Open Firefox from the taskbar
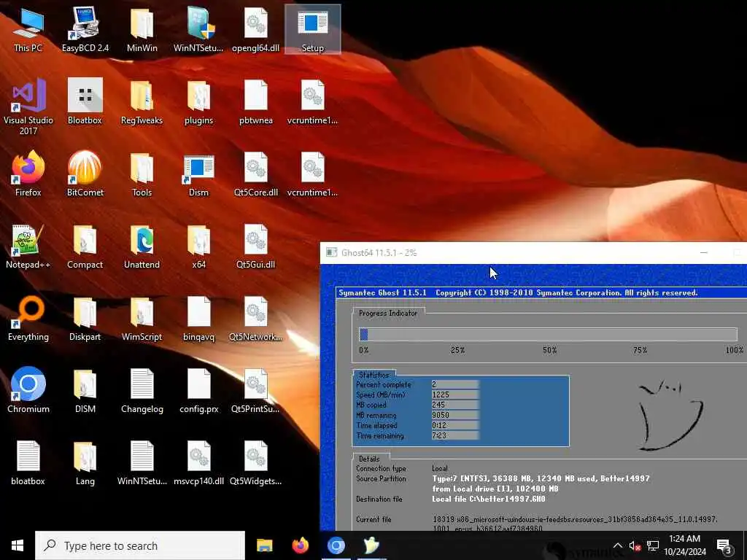This screenshot has width=747, height=560. [x=300, y=545]
